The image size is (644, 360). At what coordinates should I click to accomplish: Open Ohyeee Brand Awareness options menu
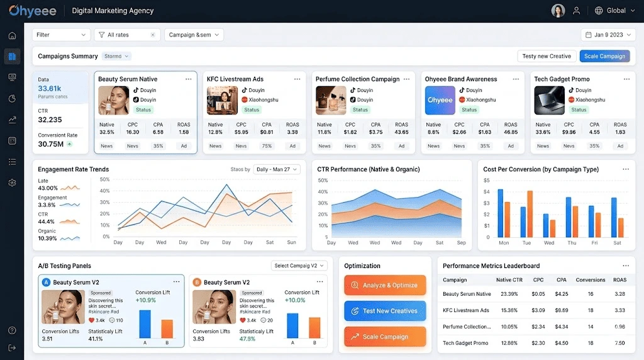pyautogui.click(x=516, y=79)
